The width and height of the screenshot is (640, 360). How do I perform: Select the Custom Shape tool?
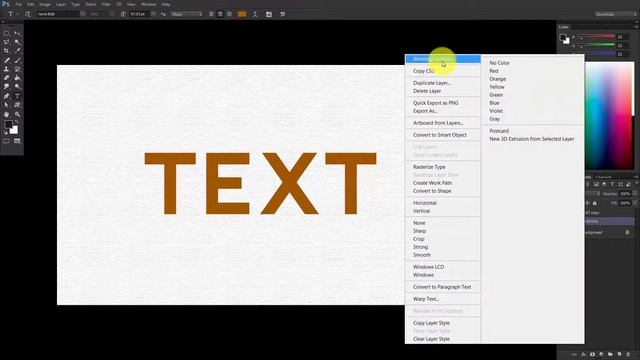[17, 105]
